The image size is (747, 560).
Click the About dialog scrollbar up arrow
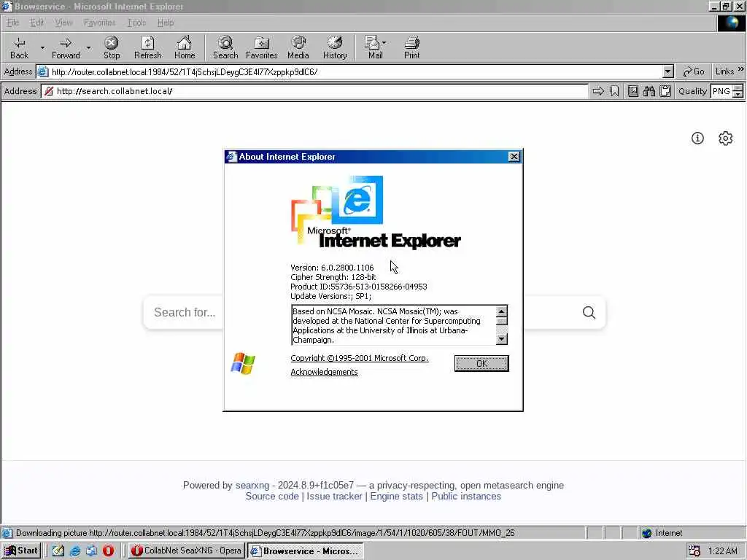(501, 311)
